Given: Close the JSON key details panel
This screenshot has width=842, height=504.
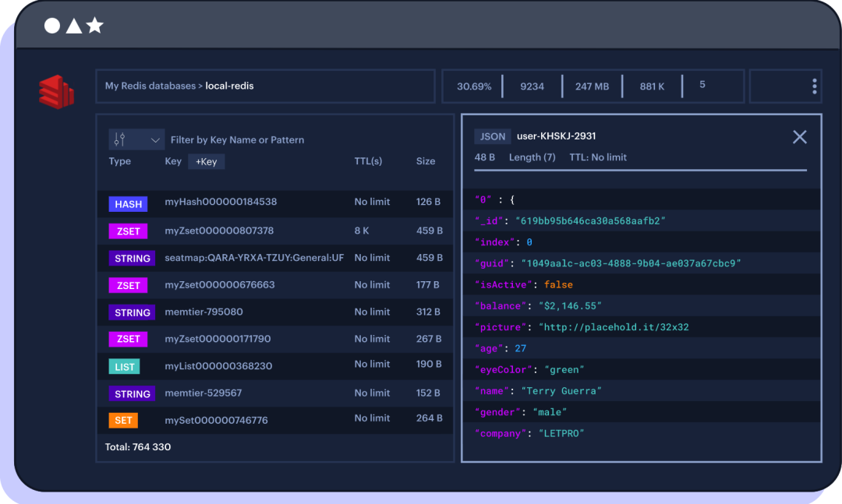Looking at the screenshot, I should 799,137.
